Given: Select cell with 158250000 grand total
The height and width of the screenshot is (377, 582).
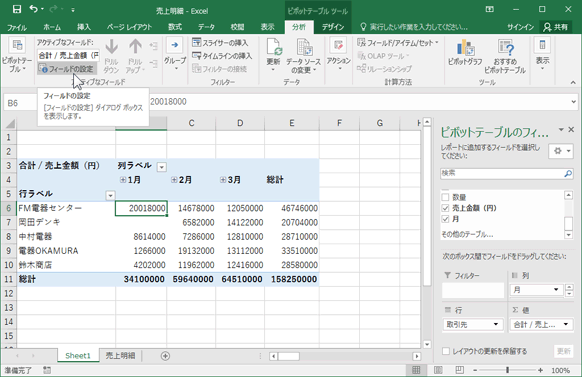Looking at the screenshot, I should (x=292, y=279).
